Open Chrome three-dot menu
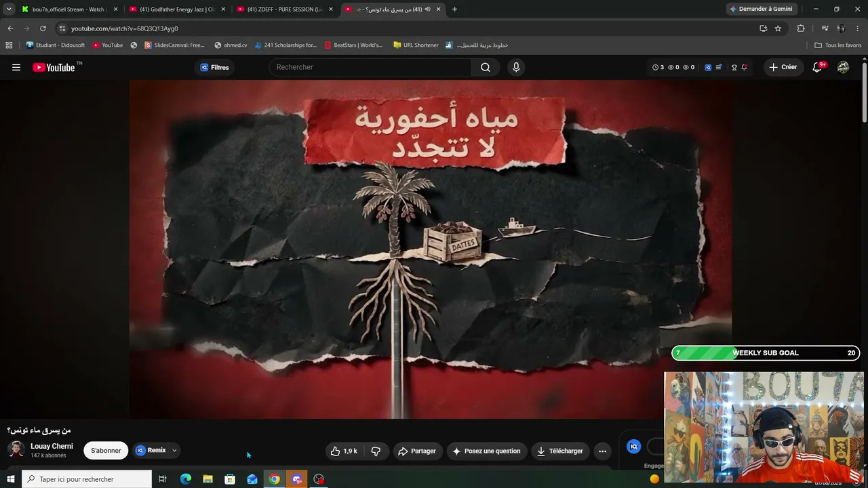 click(858, 28)
